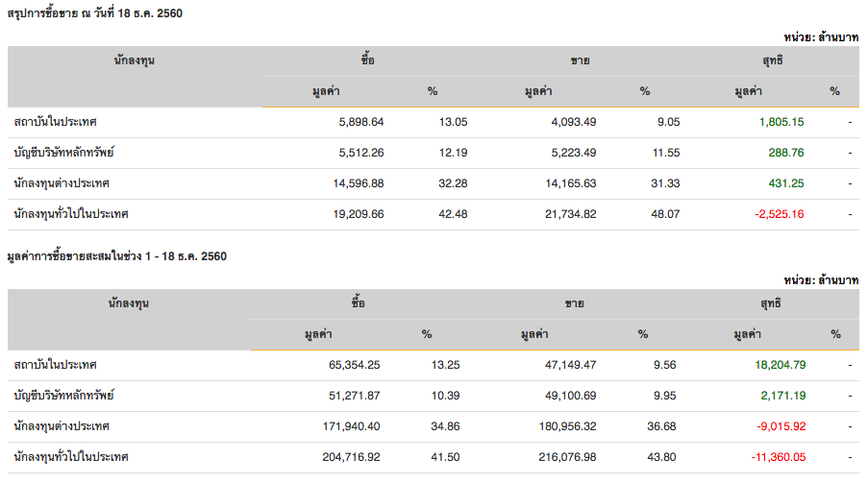This screenshot has height=484, width=868.
Task: Click the net value 431.25 cell
Action: pyautogui.click(x=783, y=183)
